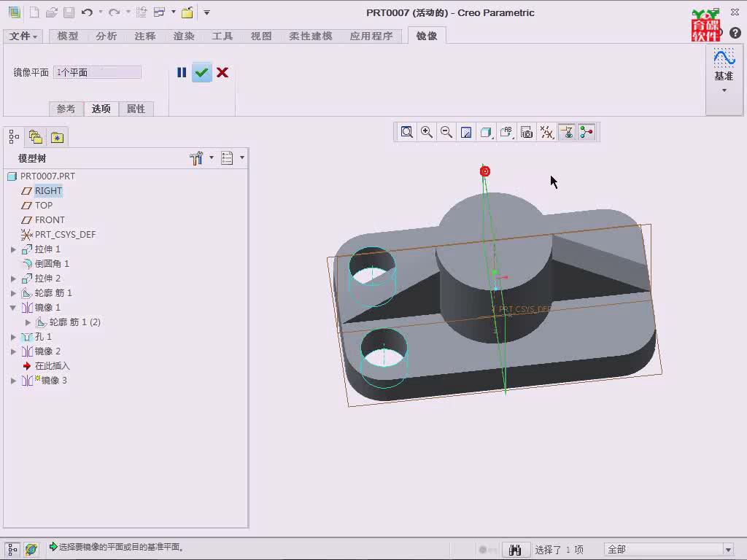Expand the 轮廓 筋 1 (2) node
The width and height of the screenshot is (747, 560).
[28, 322]
